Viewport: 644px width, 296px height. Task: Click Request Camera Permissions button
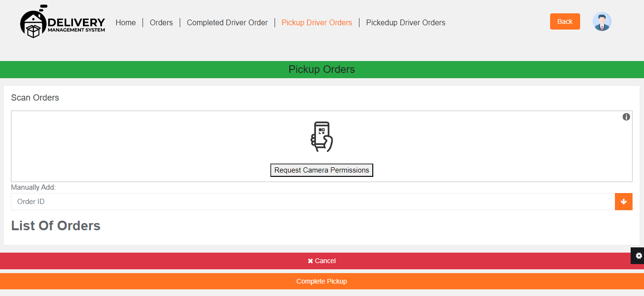click(x=322, y=170)
